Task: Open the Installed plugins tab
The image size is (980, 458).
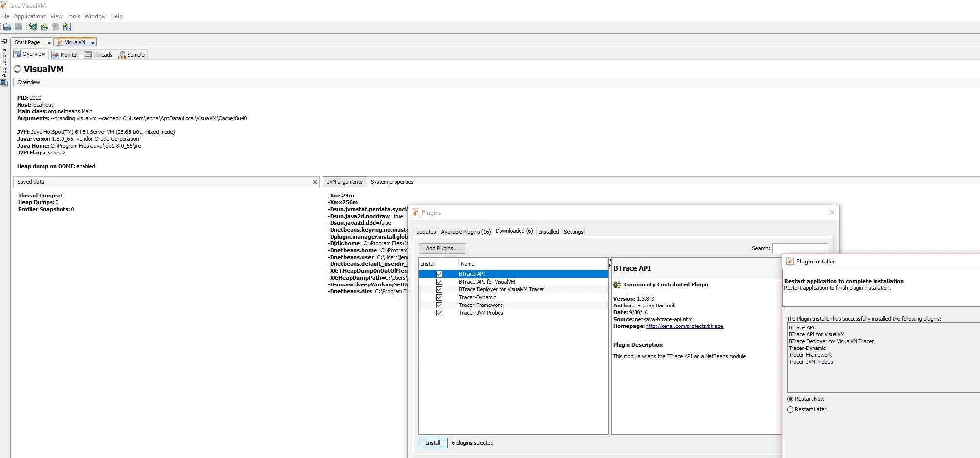Action: coord(549,232)
